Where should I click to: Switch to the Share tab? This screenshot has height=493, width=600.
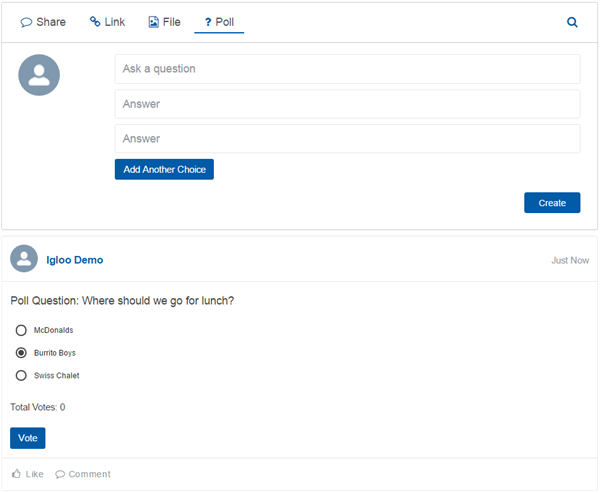click(43, 22)
